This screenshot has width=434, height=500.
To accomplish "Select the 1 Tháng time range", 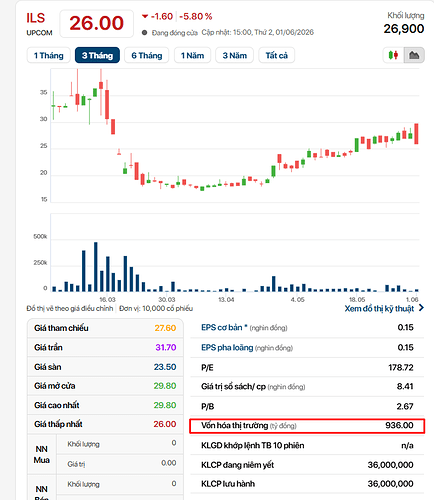I will coord(49,55).
